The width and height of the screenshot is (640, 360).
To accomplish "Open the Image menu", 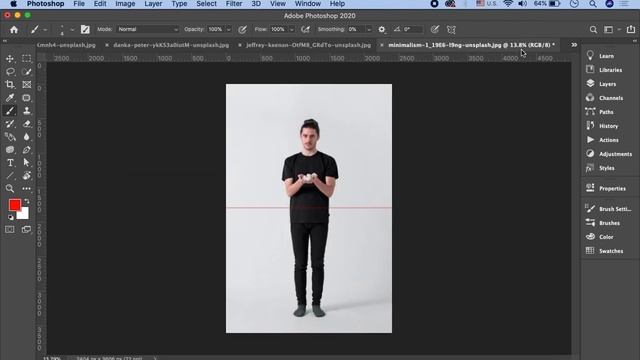I will [125, 4].
